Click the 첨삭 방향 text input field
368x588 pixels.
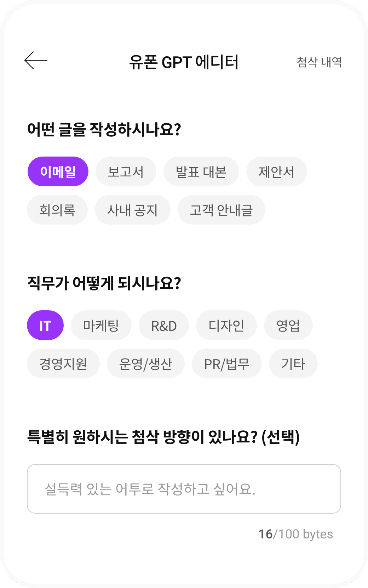[x=184, y=489]
